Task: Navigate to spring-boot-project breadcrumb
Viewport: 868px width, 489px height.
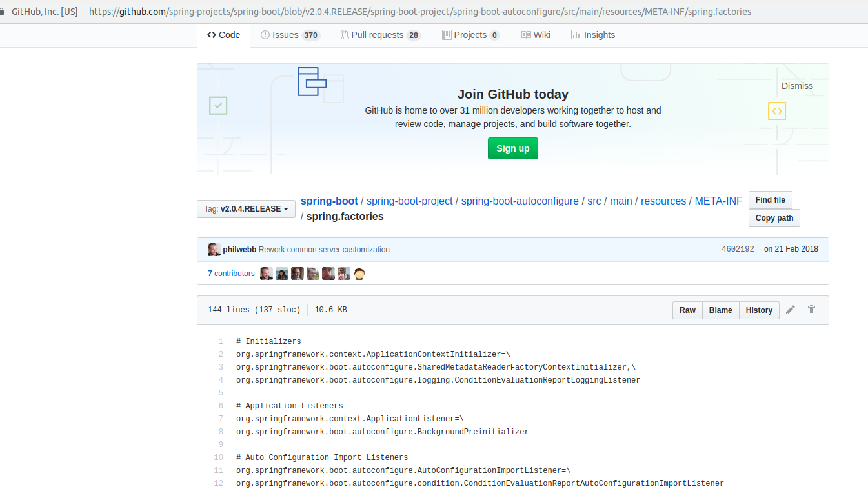Action: [410, 201]
